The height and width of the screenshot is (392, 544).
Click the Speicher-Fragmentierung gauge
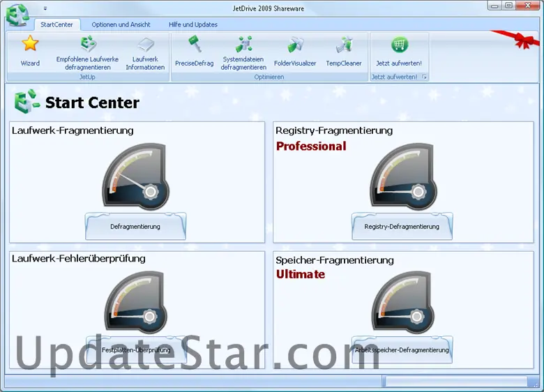[403, 303]
